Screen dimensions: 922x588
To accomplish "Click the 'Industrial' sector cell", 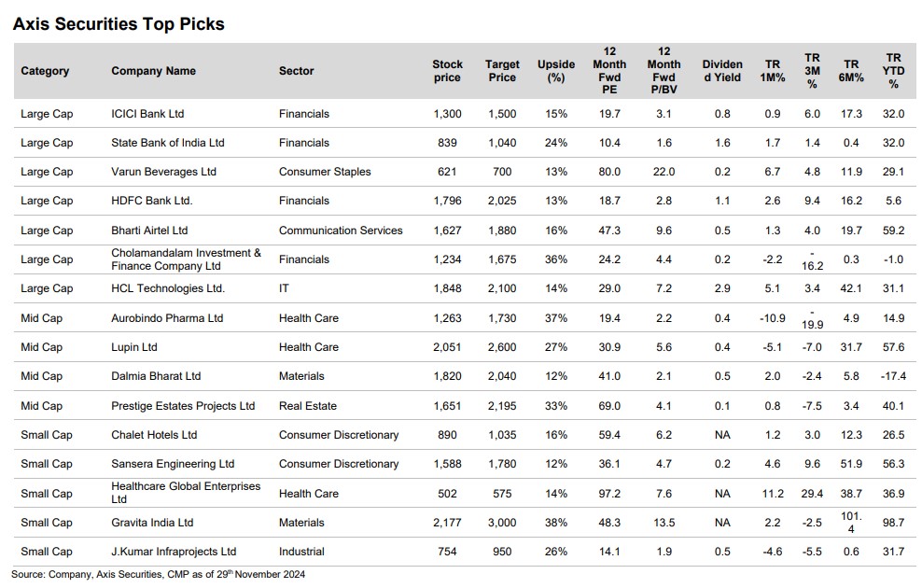I will tap(302, 552).
